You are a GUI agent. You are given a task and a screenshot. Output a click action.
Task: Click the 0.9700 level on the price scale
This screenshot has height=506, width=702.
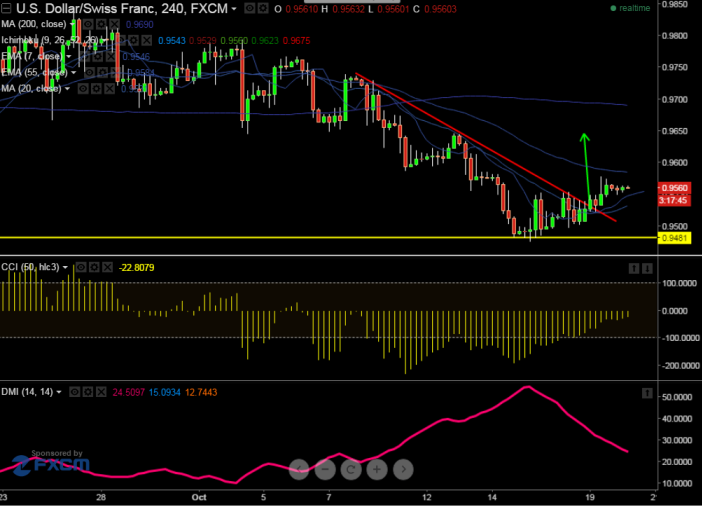(x=675, y=99)
